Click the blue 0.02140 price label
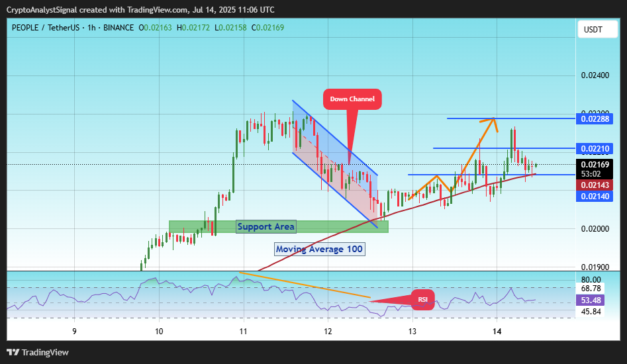The height and width of the screenshot is (364, 627). pos(595,196)
